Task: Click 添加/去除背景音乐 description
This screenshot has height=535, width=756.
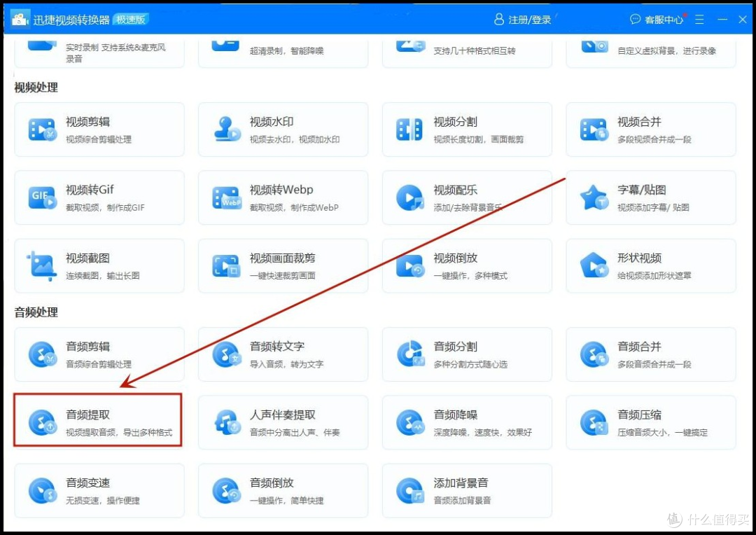Action: (x=467, y=207)
